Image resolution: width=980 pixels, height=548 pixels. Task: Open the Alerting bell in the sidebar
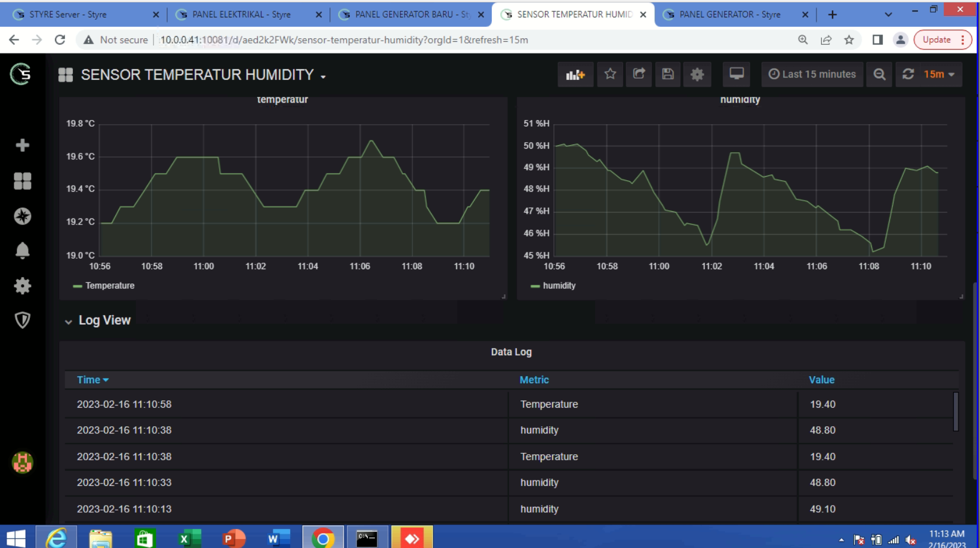point(22,251)
